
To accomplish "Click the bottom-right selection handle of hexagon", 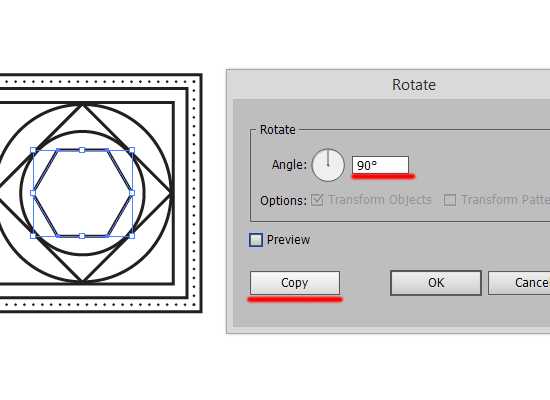I will click(132, 236).
